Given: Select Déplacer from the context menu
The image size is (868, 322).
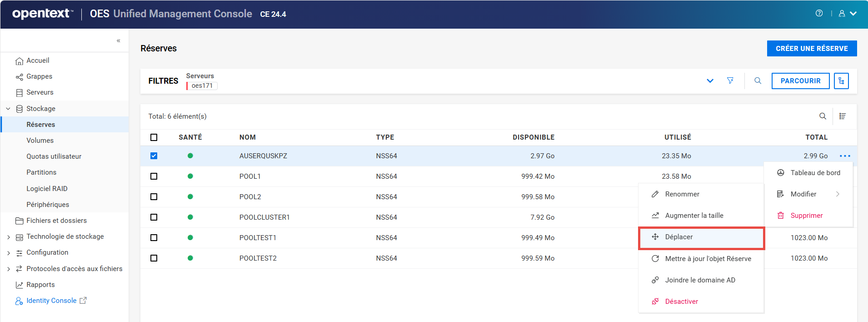Looking at the screenshot, I should (x=678, y=237).
